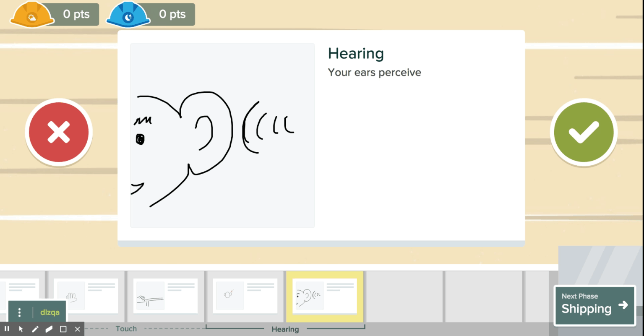Select the rectangle annotation tool
Image resolution: width=644 pixels, height=336 pixels.
[63, 329]
